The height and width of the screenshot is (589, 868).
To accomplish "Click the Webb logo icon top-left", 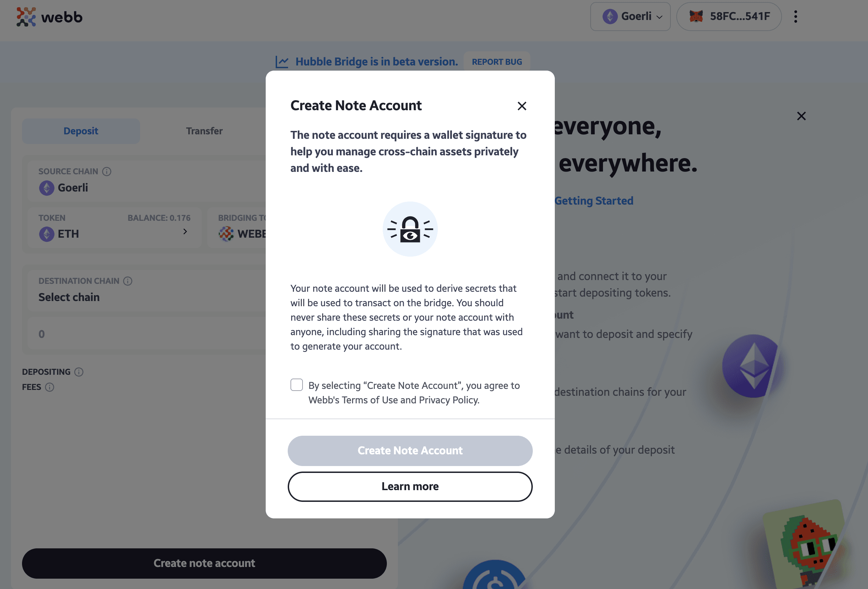I will [x=25, y=17].
